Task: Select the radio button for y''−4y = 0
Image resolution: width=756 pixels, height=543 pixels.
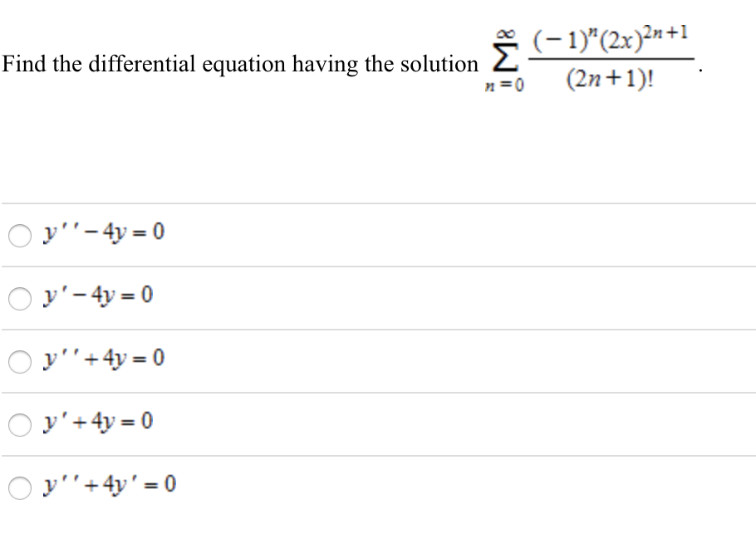Action: [x=17, y=234]
